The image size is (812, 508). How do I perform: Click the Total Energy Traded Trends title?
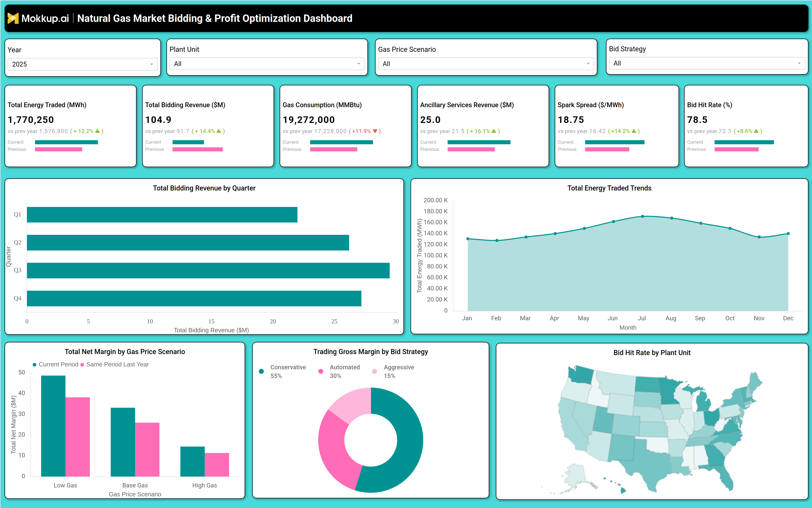[609, 188]
